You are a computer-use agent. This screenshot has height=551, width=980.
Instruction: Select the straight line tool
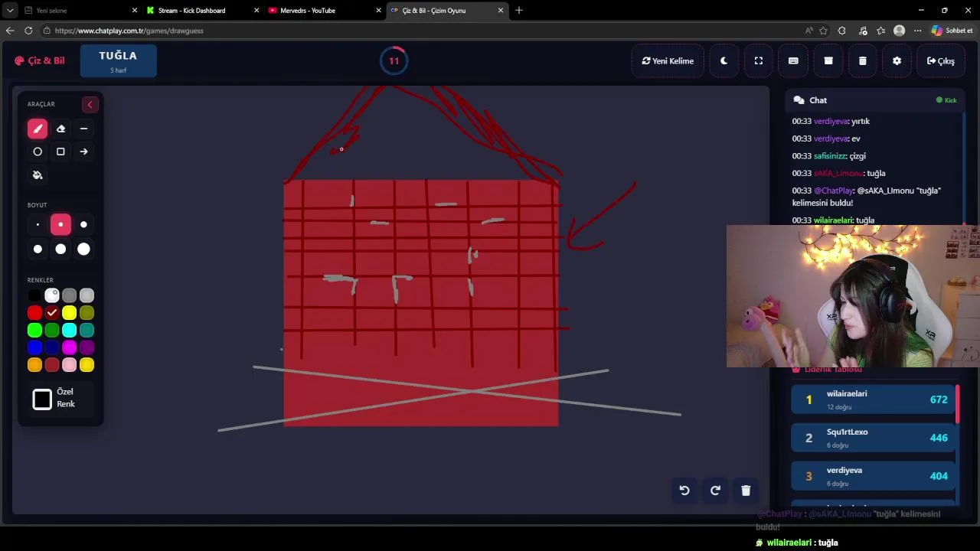click(83, 129)
